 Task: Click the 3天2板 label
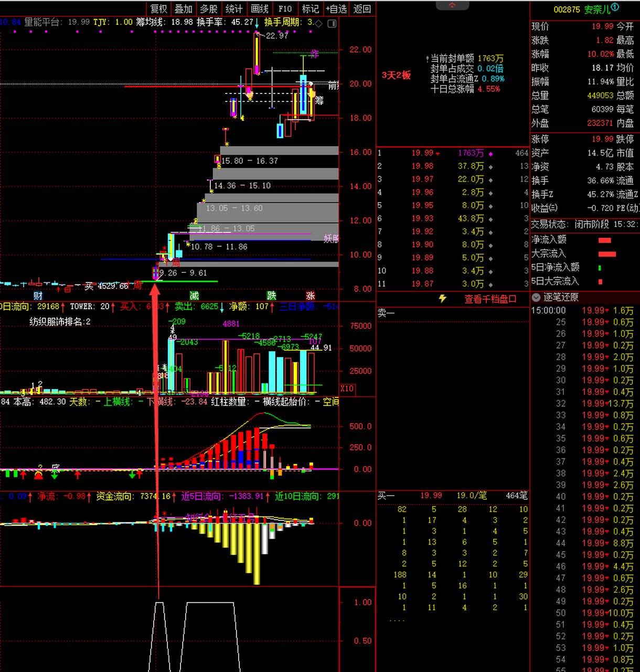pos(396,75)
